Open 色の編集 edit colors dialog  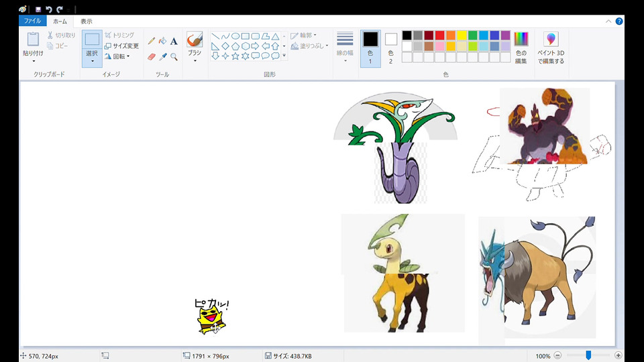coord(521,48)
